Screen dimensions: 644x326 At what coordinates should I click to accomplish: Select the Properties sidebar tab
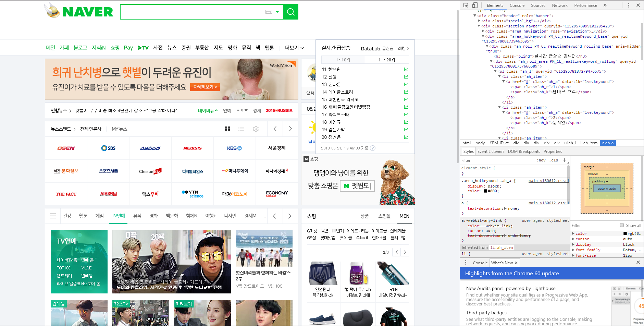pos(553,152)
